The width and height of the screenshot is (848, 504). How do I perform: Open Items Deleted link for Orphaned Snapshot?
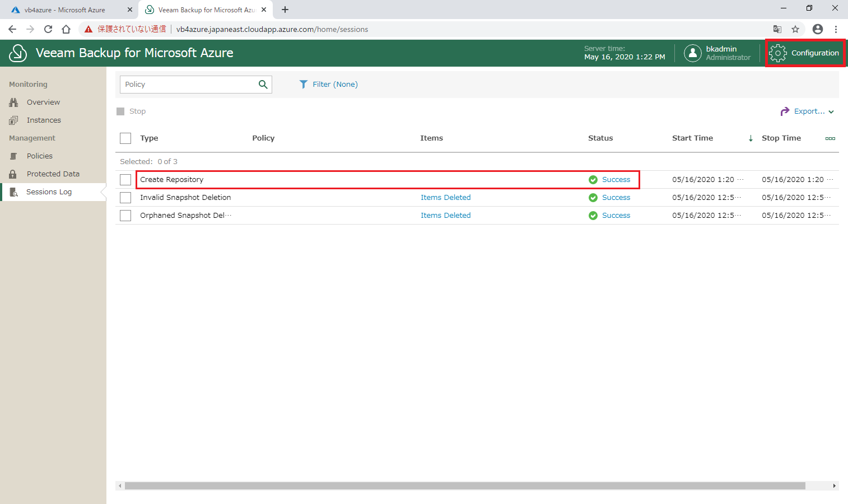click(445, 216)
